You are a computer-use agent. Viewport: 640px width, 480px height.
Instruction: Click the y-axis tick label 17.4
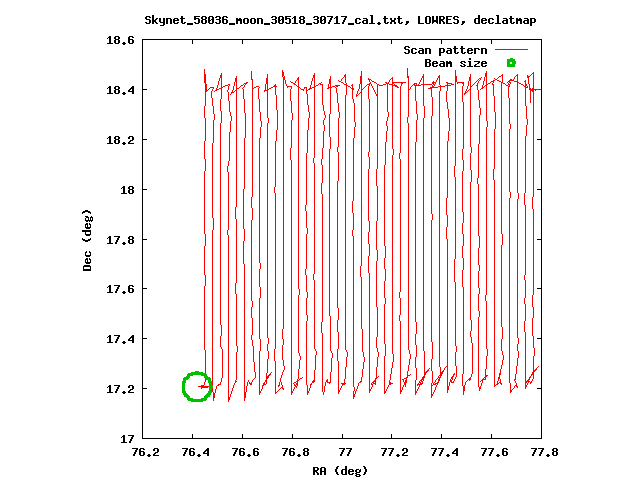(x=120, y=339)
